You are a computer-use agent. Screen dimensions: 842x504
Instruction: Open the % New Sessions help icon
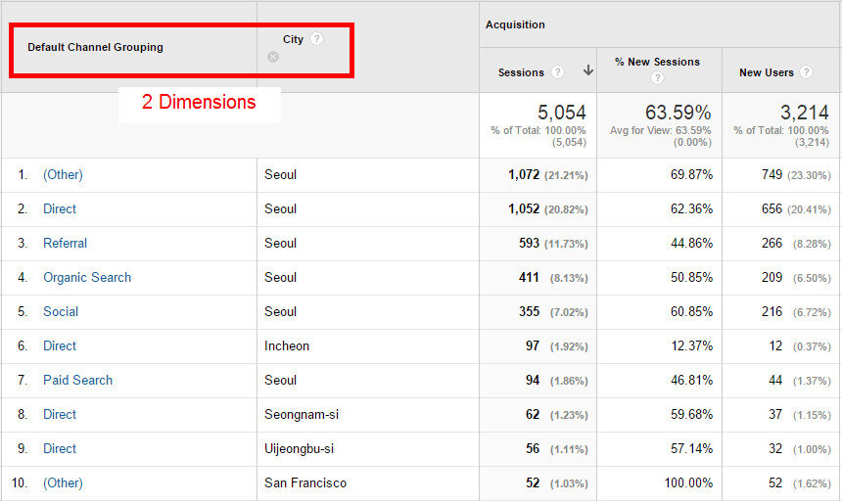tap(657, 78)
